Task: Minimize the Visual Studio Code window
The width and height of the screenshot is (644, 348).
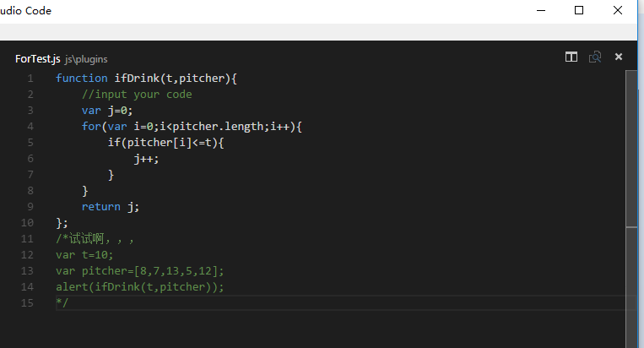Action: (541, 10)
